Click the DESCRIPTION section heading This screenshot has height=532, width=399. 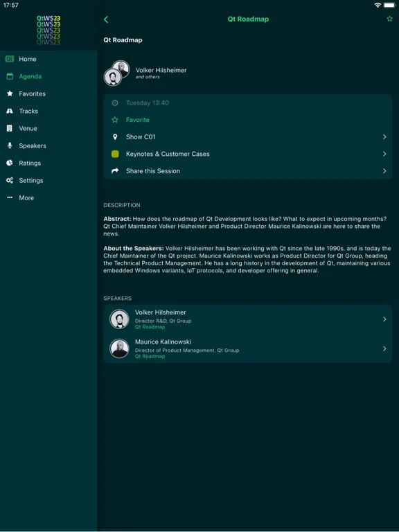coord(122,205)
